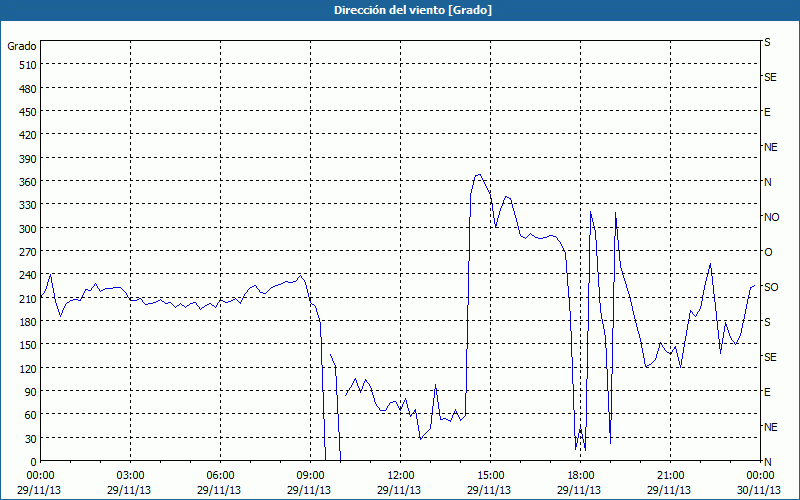Click the 30 degree axis label
Screen dimensions: 800x500
(31, 439)
